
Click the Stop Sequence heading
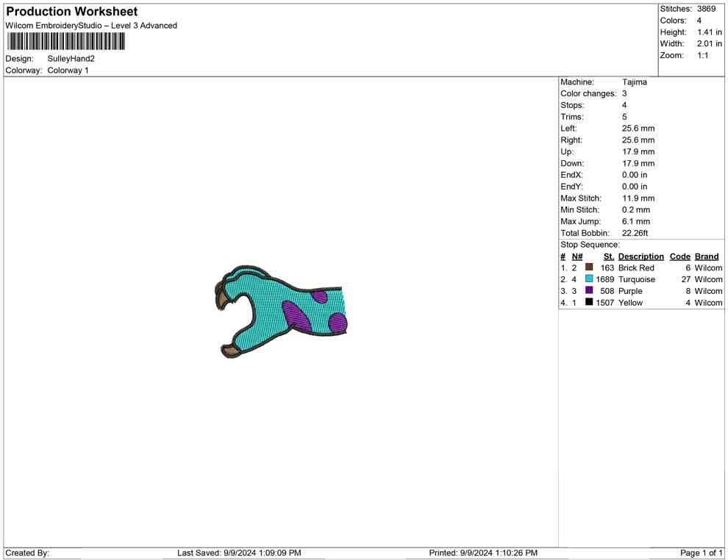coord(590,245)
